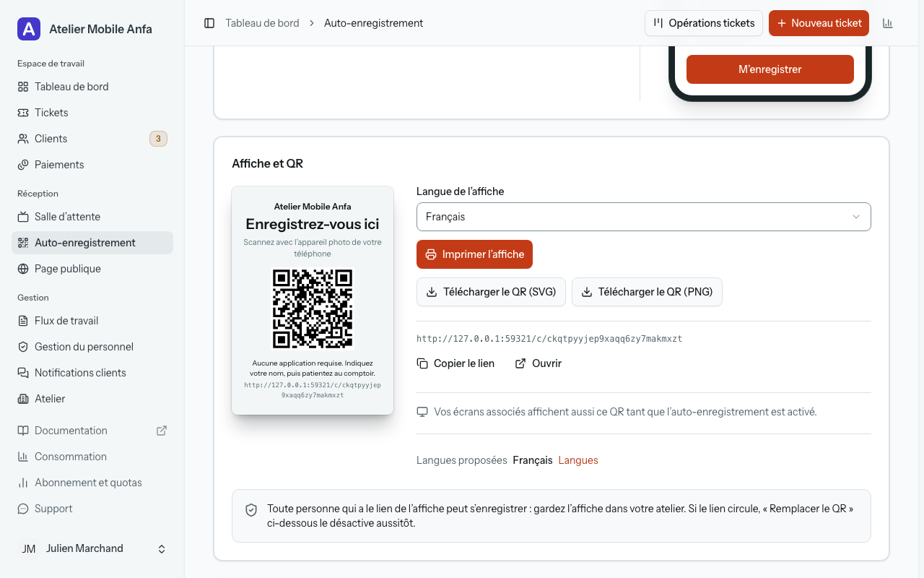The width and height of the screenshot is (924, 578).
Task: Open Abonnement et quotas
Action: click(92, 483)
